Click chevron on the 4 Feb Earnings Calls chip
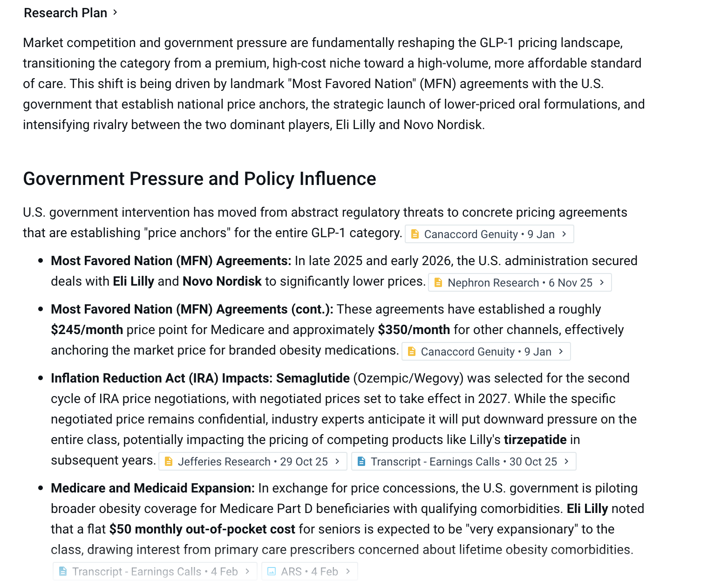Viewport: 721px width, 588px height. (247, 571)
